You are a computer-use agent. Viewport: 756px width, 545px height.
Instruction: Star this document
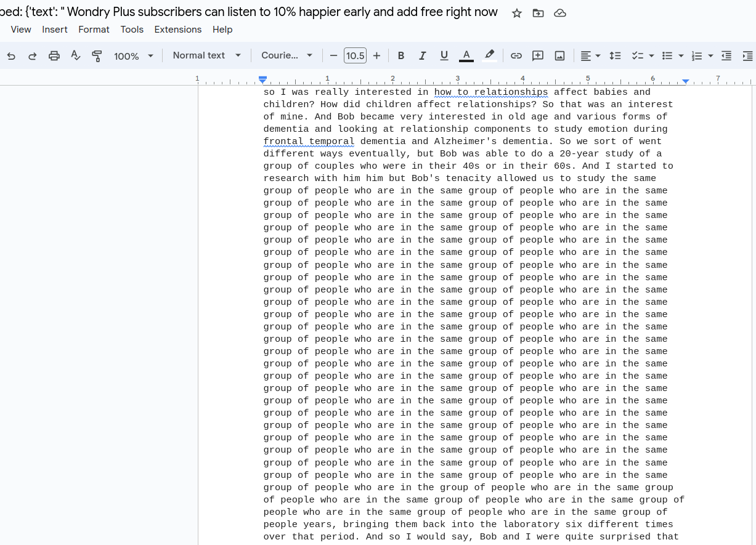(x=517, y=14)
